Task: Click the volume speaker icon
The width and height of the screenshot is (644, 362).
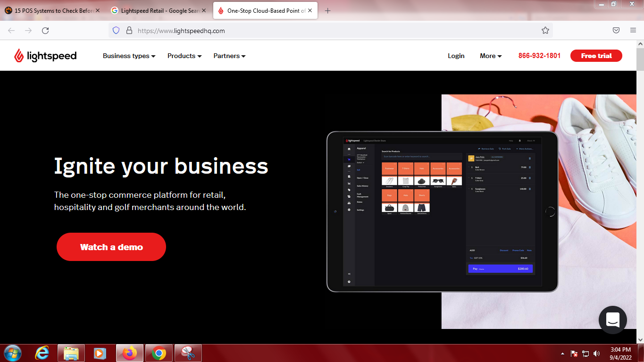Action: pos(597,353)
